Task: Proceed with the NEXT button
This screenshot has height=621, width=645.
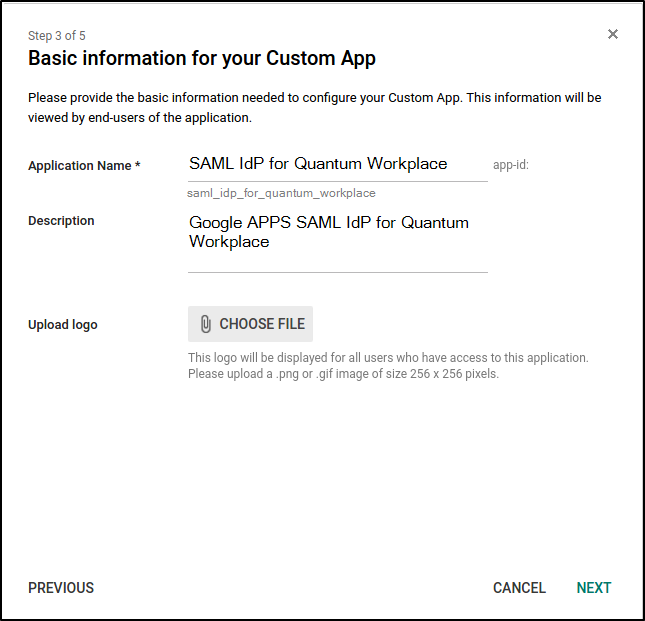Action: coord(594,588)
